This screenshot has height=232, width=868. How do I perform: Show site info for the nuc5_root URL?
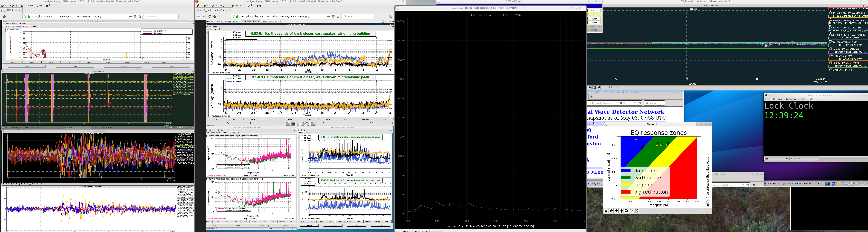point(234,16)
